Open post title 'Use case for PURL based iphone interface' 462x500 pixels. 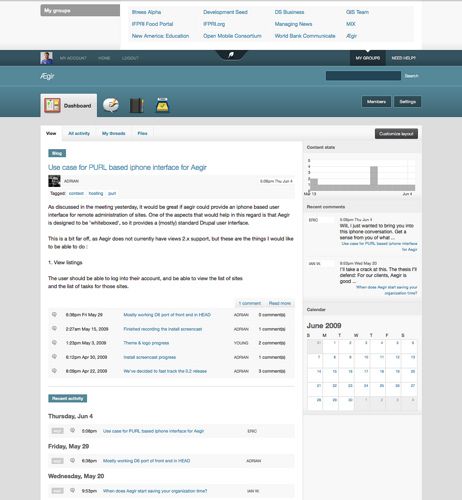tap(127, 167)
